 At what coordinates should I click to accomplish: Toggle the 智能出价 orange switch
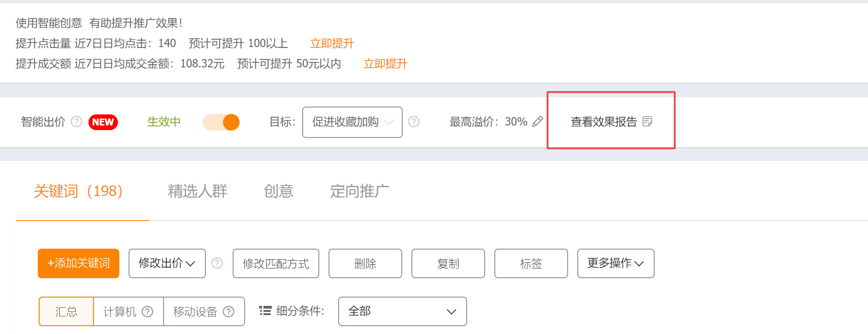[x=221, y=122]
